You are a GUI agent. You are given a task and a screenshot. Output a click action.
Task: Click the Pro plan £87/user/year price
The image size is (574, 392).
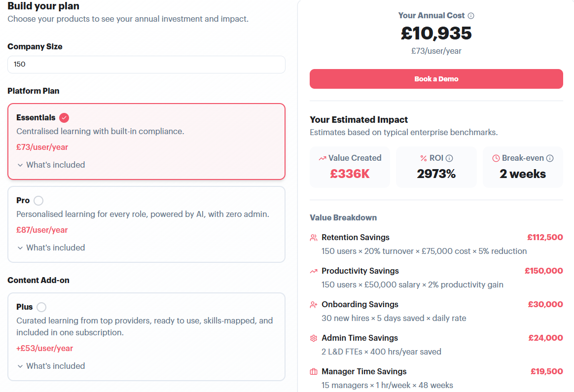click(x=42, y=230)
